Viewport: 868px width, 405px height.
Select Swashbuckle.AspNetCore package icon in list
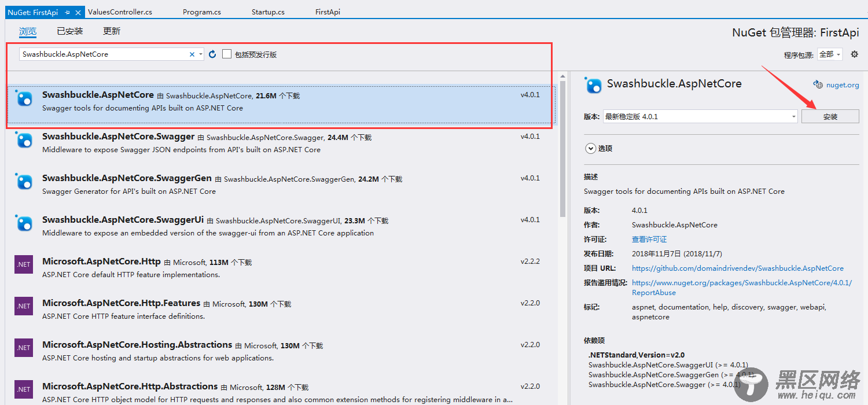coord(24,99)
